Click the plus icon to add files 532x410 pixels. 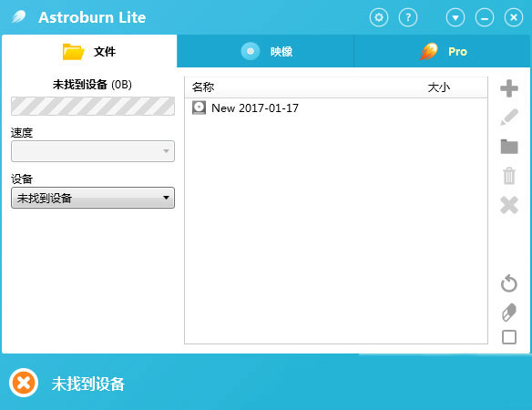(x=509, y=88)
